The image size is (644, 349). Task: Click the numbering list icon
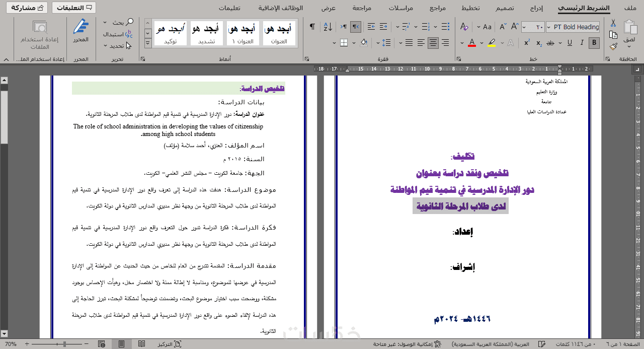click(426, 27)
